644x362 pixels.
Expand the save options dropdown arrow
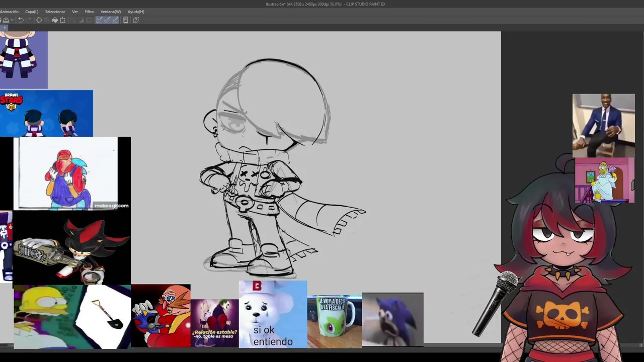click(12, 20)
